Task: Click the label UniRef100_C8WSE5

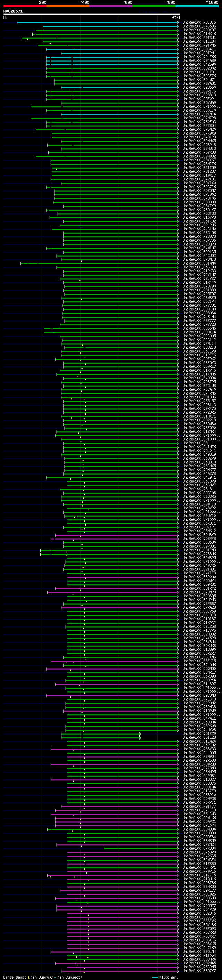Action: [x=199, y=298]
